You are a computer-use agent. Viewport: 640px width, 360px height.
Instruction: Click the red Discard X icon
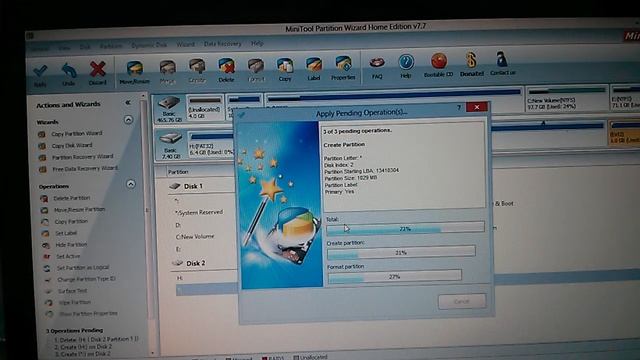click(98, 69)
